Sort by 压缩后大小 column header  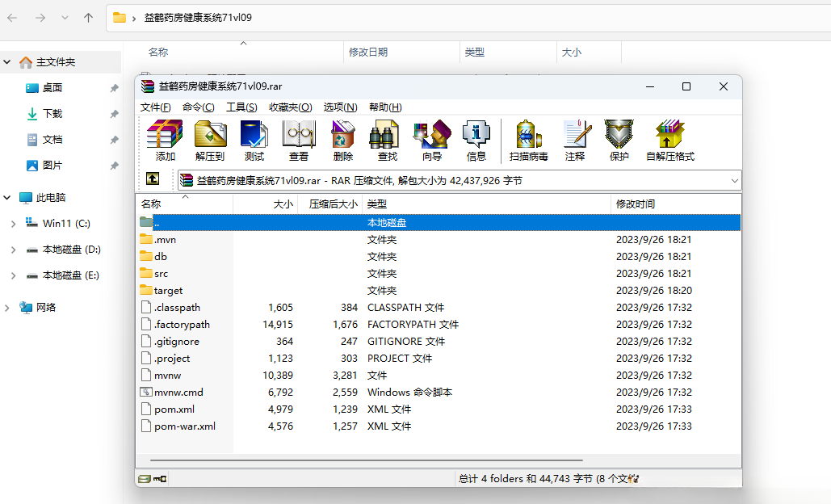(x=330, y=204)
